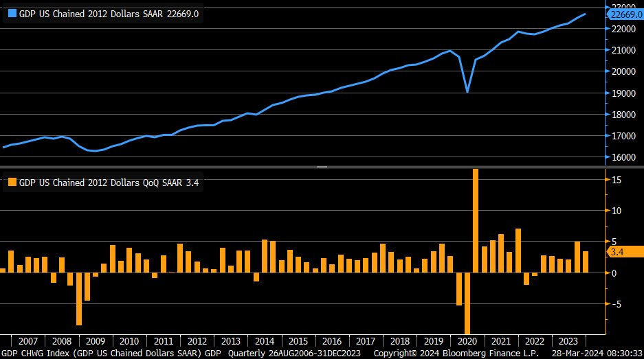The image size is (644, 359).
Task: Click the 2020 trough of the blue line
Action: pos(467,91)
